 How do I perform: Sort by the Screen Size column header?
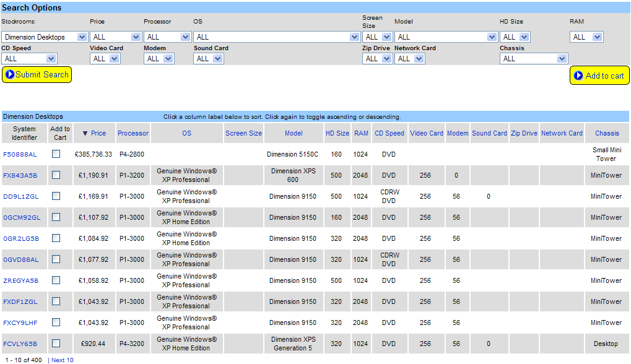click(x=243, y=133)
